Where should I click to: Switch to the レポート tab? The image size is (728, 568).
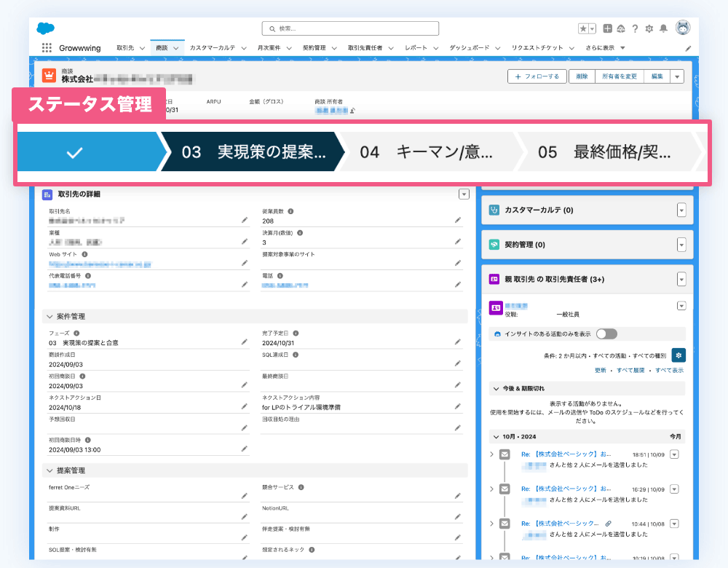click(x=416, y=48)
